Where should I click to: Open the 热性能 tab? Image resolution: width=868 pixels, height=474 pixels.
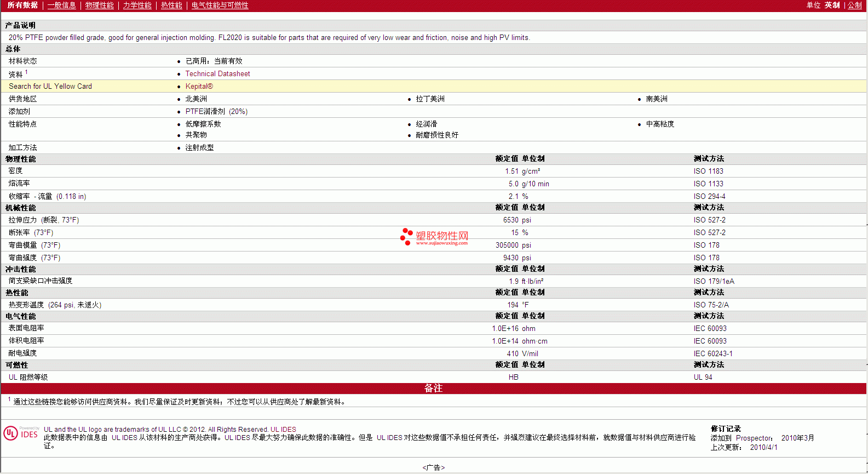tap(171, 5)
